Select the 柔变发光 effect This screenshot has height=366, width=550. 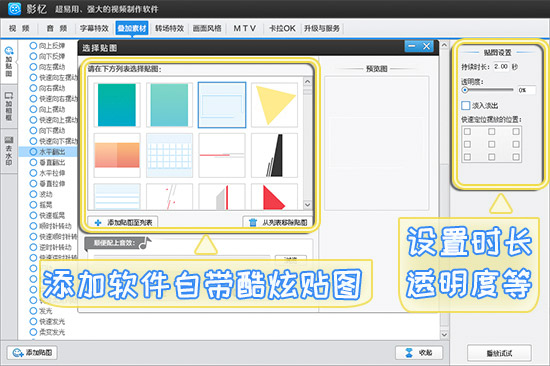coord(48,332)
